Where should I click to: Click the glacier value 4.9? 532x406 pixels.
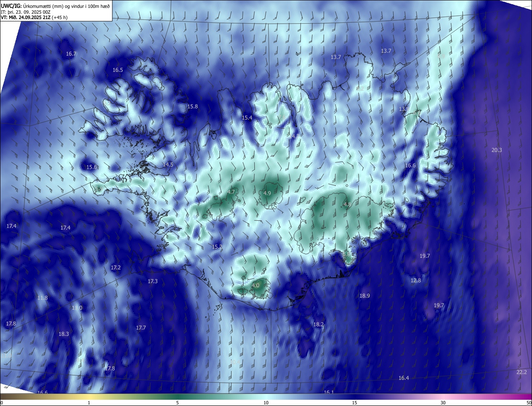[267, 193]
